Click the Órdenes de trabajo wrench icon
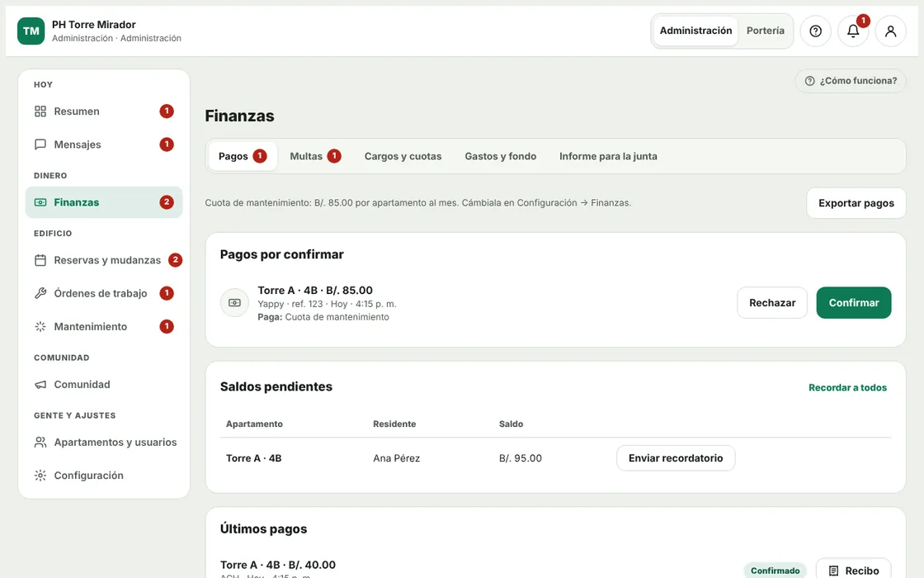Screen dimensions: 924x578 point(40,293)
